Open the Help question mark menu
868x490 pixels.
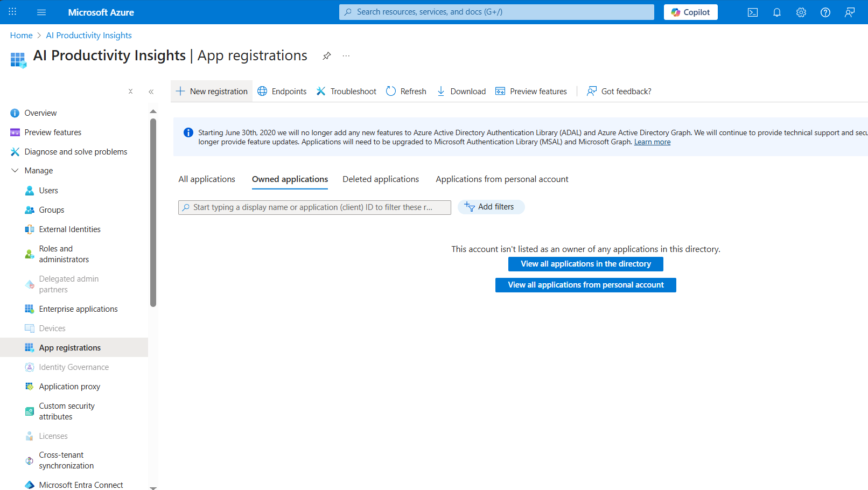[x=825, y=12]
